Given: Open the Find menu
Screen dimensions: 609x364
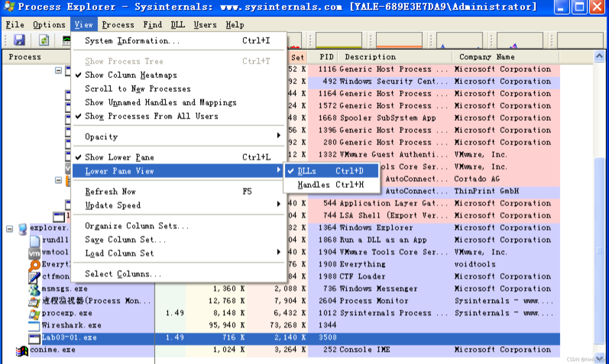Looking at the screenshot, I should coord(153,25).
